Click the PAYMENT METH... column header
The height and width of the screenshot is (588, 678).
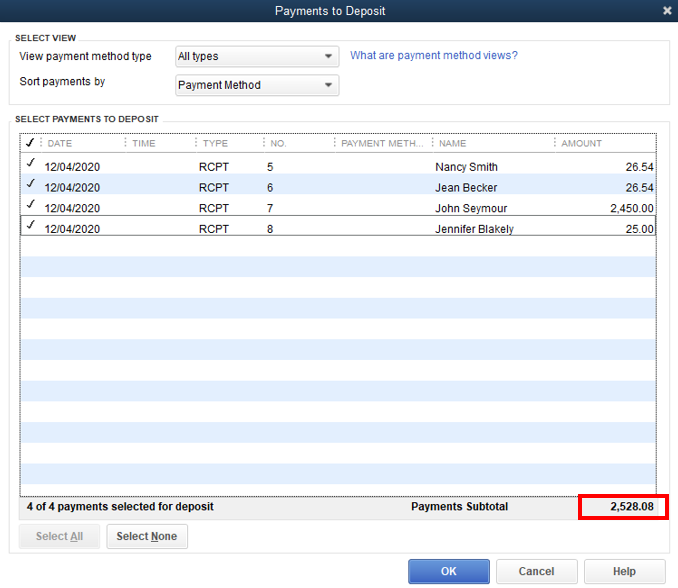point(383,143)
